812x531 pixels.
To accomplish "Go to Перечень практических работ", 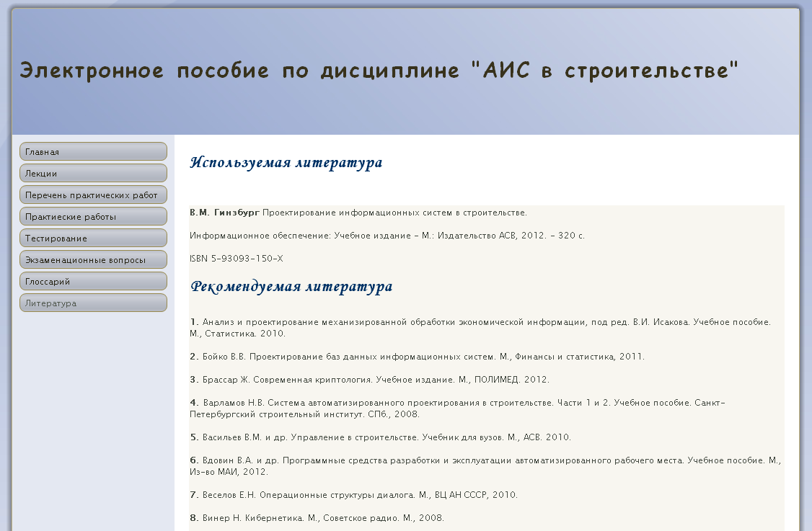I will click(x=93, y=195).
